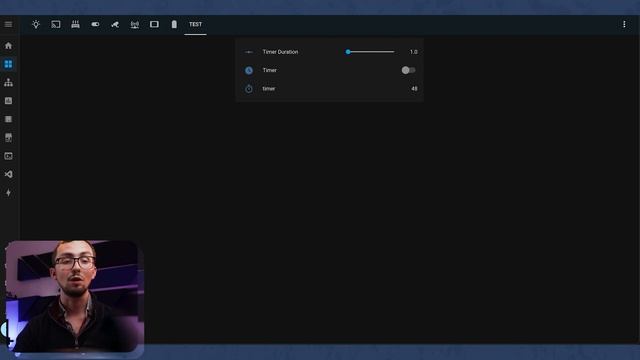640x360 pixels.
Task: Open the router network view tab
Action: tap(76, 24)
